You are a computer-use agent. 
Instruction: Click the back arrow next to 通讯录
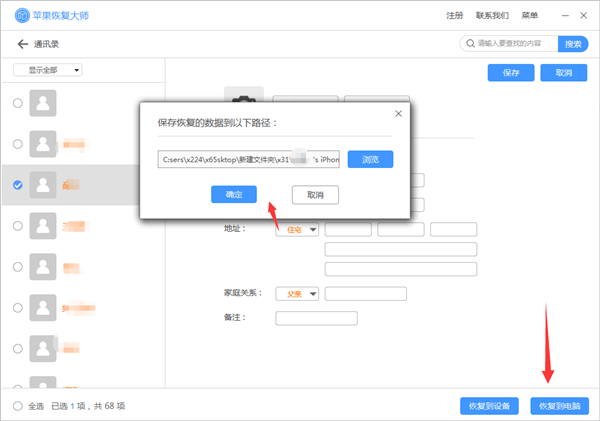[x=22, y=44]
